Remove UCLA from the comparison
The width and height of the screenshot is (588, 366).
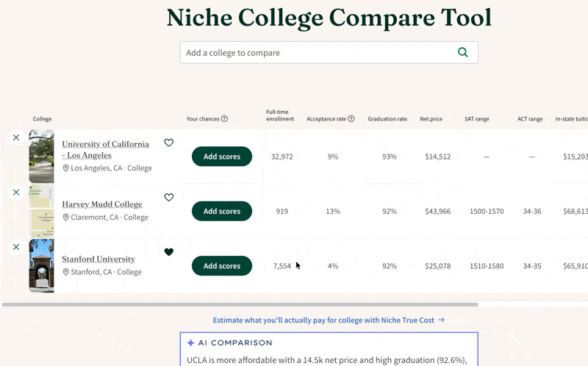coord(16,137)
